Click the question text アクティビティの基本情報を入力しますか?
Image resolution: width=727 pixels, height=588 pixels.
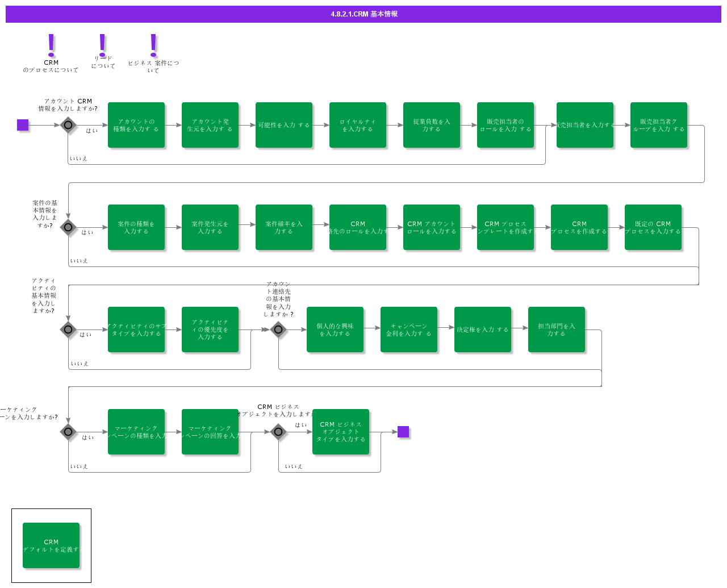44,295
